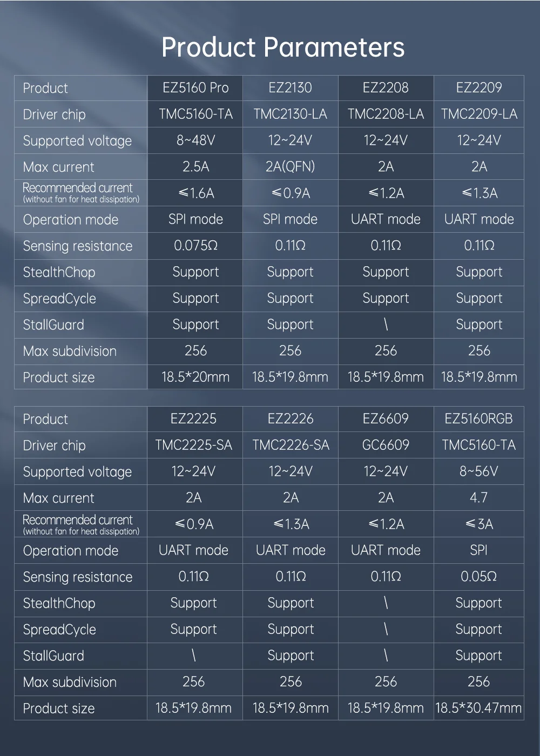Click the EZ2225 product cell
Image resolution: width=540 pixels, height=756 pixels.
point(193,418)
